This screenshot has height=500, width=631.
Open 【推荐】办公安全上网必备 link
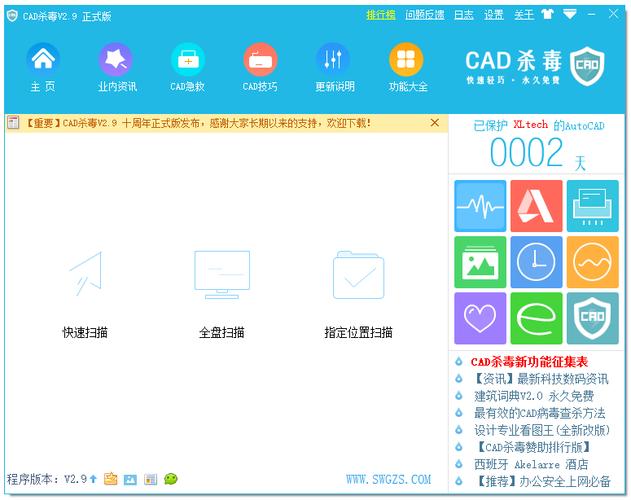pos(542,481)
